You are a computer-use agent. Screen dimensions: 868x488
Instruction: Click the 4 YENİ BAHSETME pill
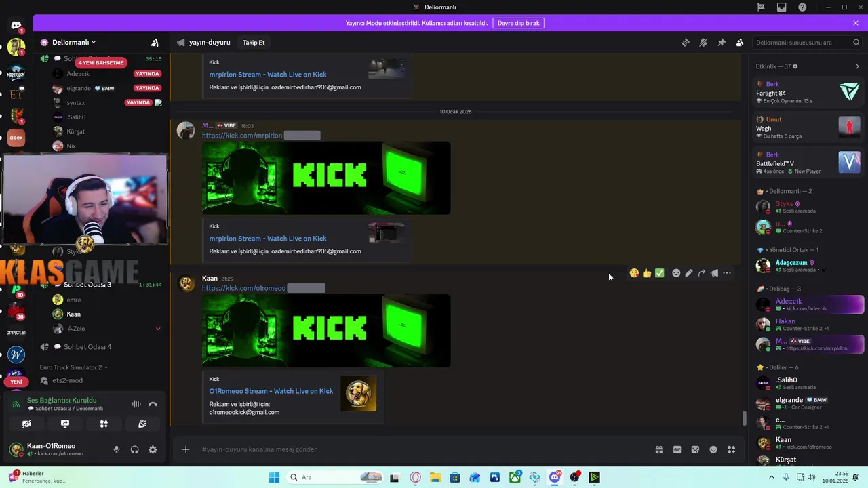pyautogui.click(x=101, y=62)
